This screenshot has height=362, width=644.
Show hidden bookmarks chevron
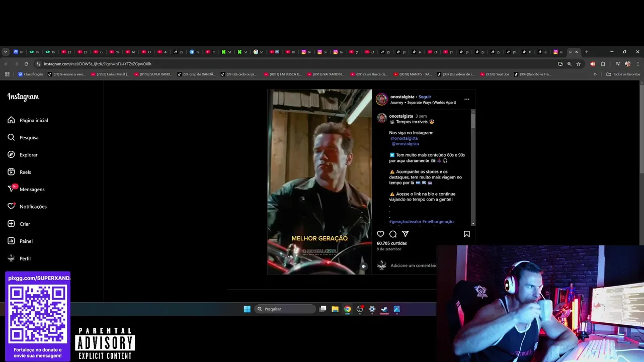pos(595,74)
